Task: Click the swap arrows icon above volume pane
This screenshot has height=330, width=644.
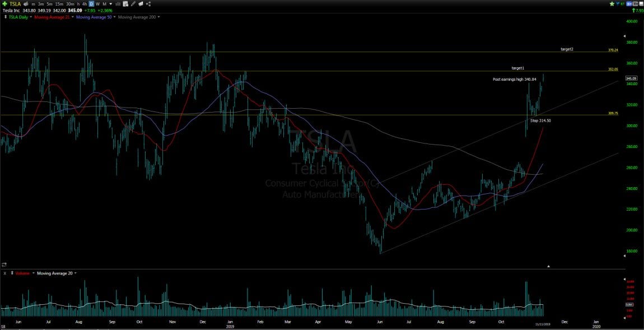Action: [x=4, y=264]
